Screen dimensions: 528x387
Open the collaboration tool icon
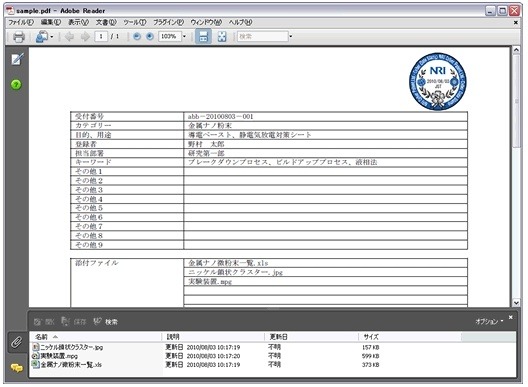click(42, 36)
